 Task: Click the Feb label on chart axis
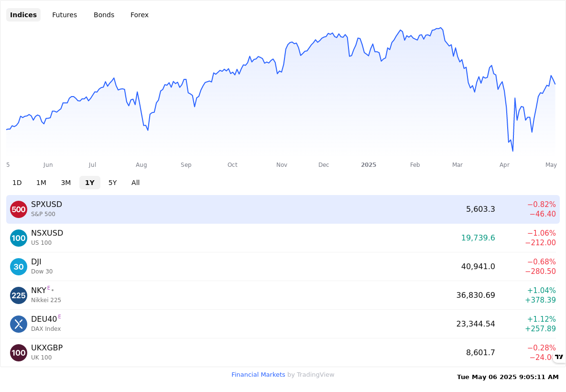pyautogui.click(x=415, y=164)
